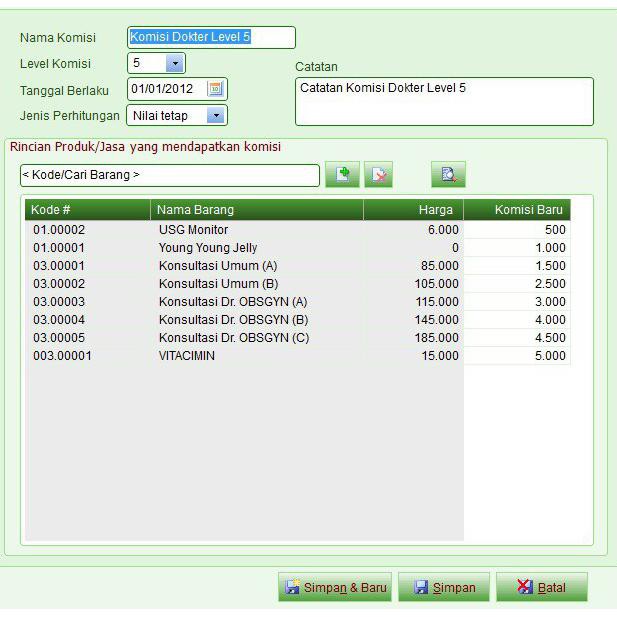
Task: Click the Komisi Baru column header
Action: (517, 210)
